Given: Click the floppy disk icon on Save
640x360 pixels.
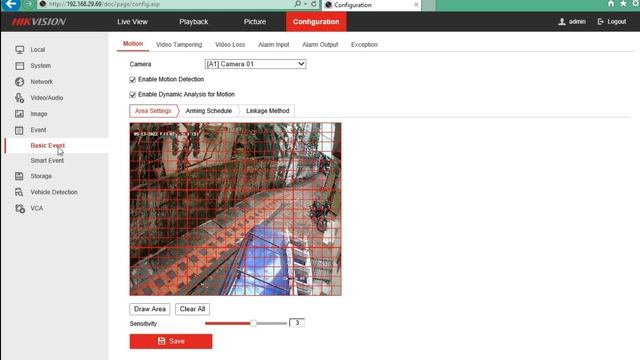Looking at the screenshot, I should click(x=162, y=341).
